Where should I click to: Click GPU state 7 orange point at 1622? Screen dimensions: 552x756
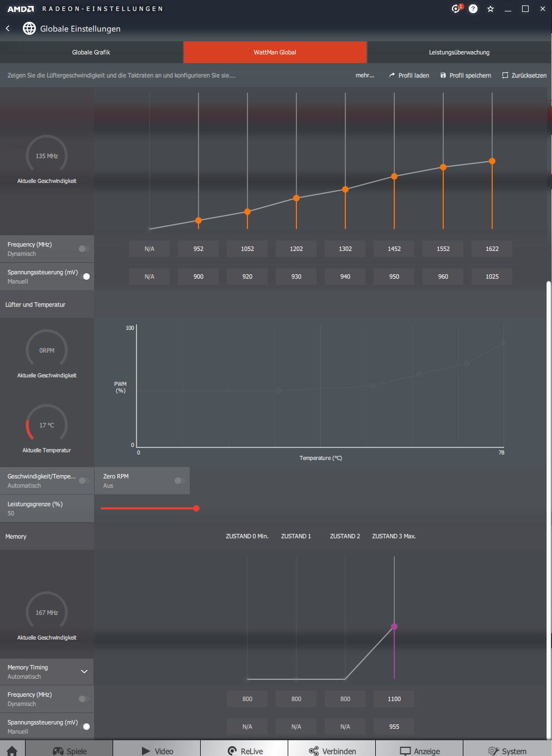click(492, 161)
